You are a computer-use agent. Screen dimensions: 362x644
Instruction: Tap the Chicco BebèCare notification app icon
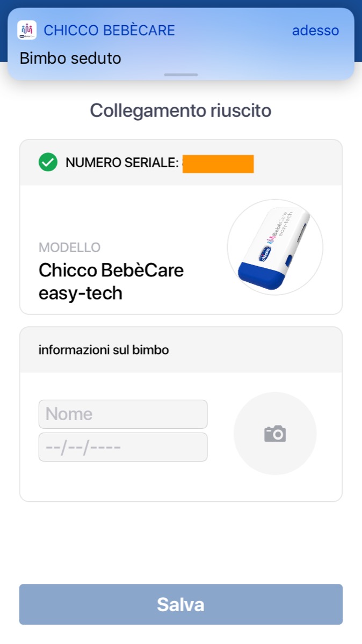(27, 30)
